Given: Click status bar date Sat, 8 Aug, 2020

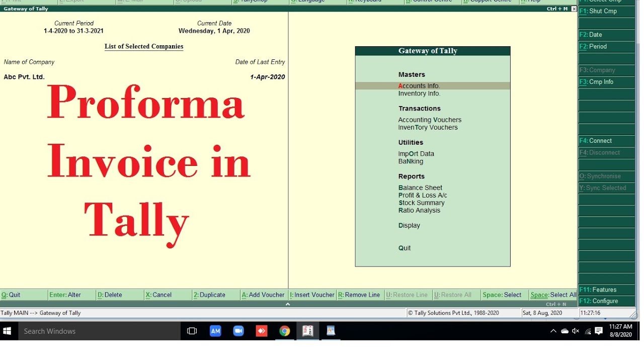Looking at the screenshot, I should [542, 313].
